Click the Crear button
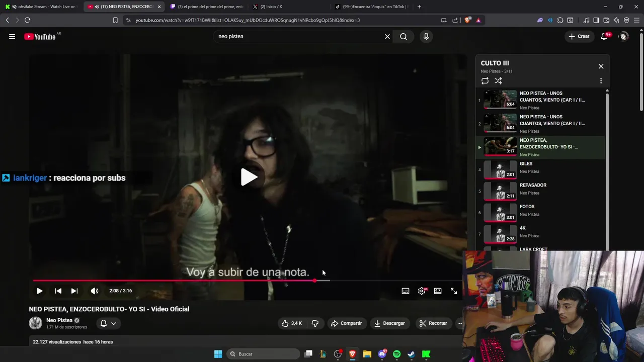644x362 pixels. pos(579,36)
